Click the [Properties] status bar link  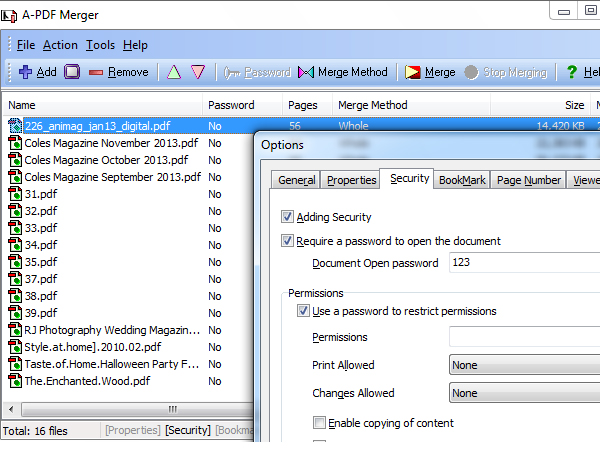pyautogui.click(x=132, y=430)
